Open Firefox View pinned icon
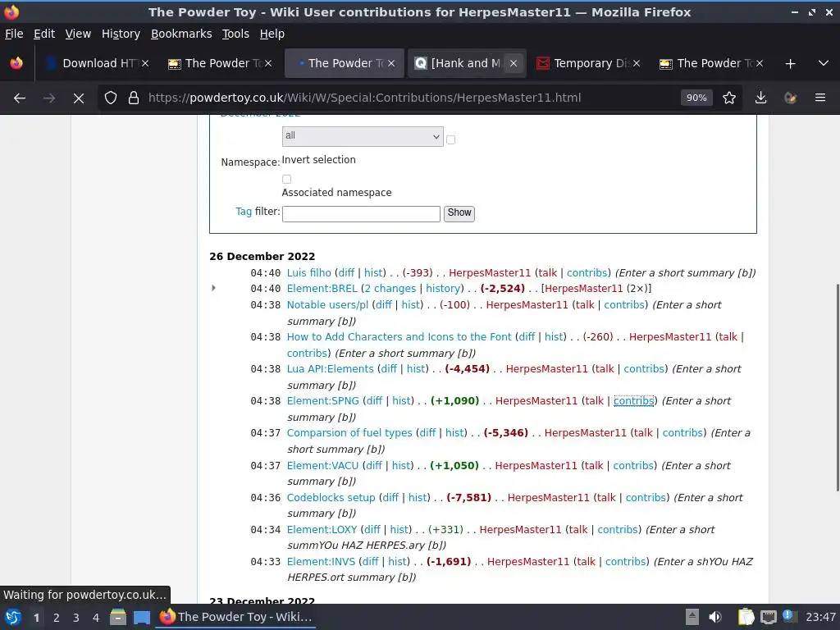The width and height of the screenshot is (840, 630). (x=16, y=64)
